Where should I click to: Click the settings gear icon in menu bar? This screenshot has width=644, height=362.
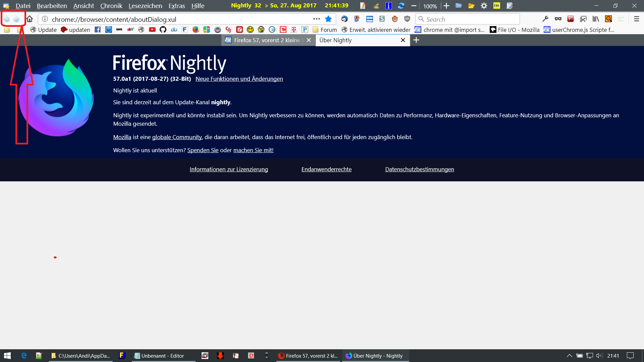(484, 6)
